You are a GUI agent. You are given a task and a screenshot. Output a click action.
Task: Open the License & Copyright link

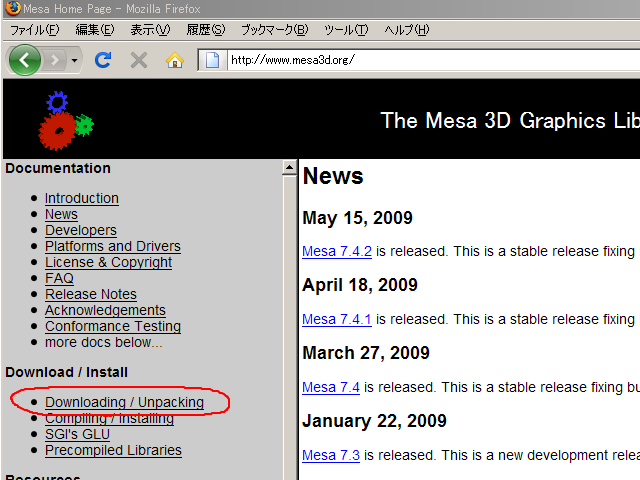click(x=109, y=262)
